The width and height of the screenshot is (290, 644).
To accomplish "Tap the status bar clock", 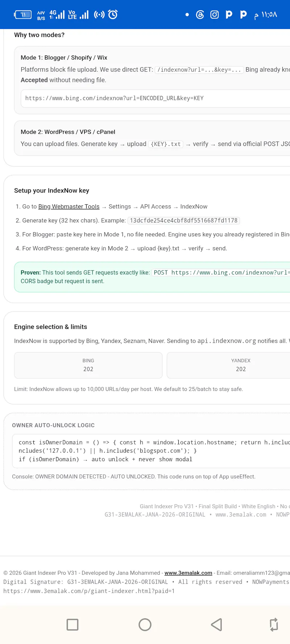I will [x=266, y=15].
